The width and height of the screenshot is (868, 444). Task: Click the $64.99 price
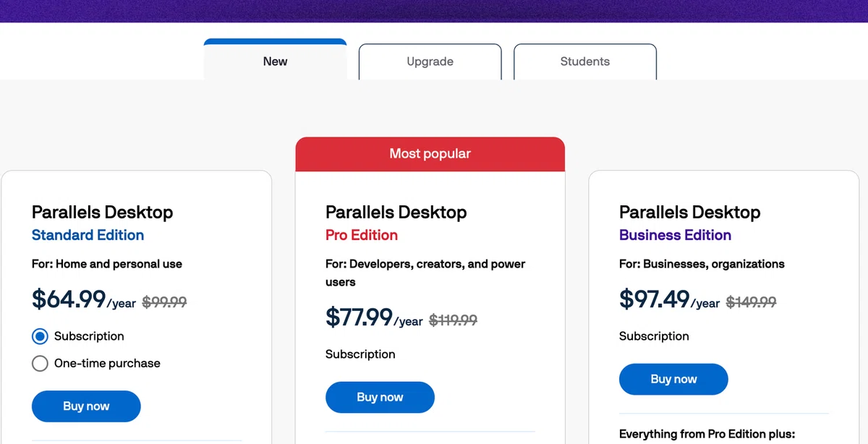69,299
